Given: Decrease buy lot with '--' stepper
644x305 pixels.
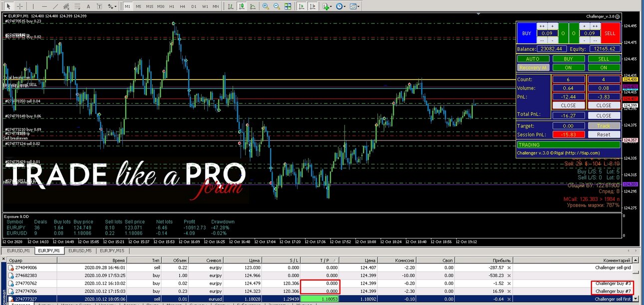Looking at the screenshot, I should click(542, 40).
